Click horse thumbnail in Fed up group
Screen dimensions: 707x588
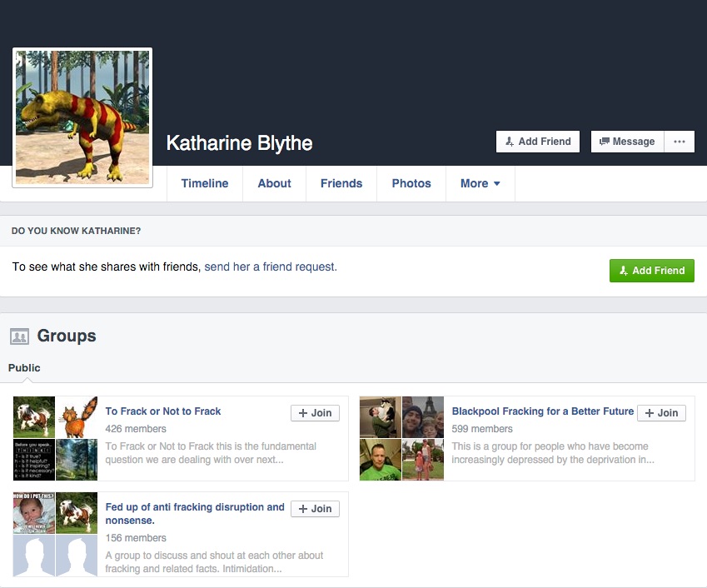point(77,513)
